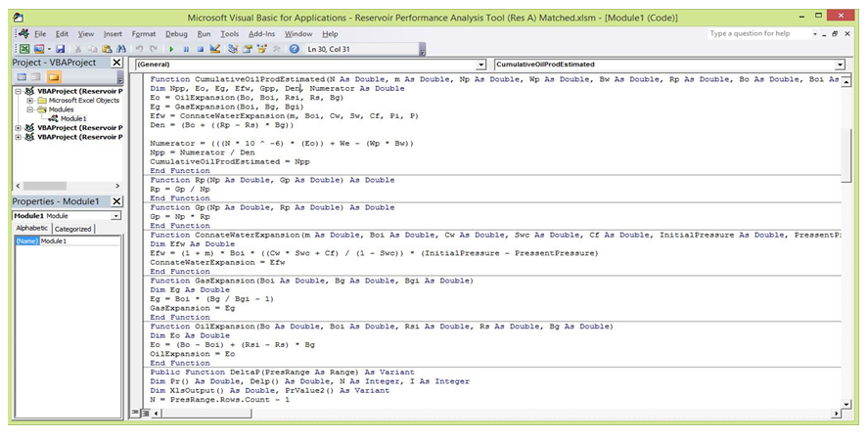The height and width of the screenshot is (437, 868).
Task: Open the Help menu
Action: point(330,34)
